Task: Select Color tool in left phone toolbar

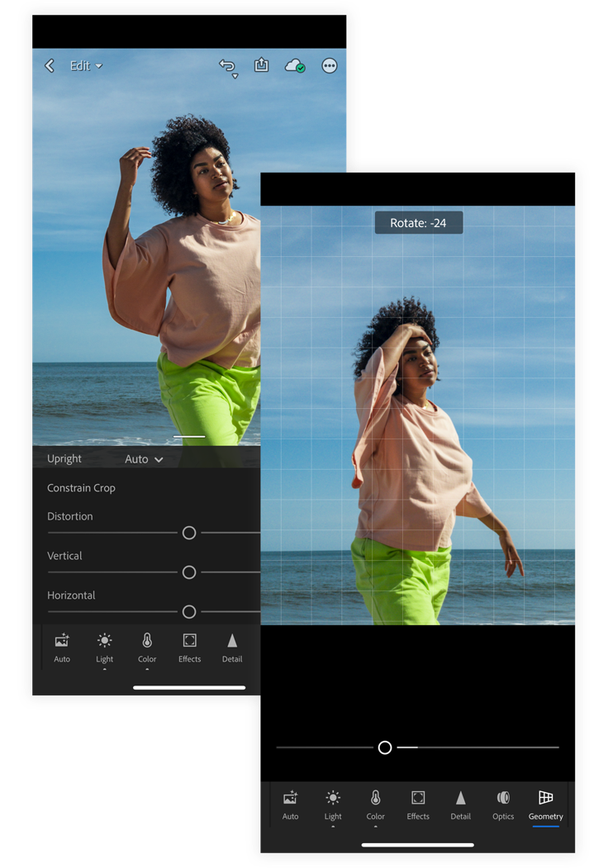Action: [147, 647]
